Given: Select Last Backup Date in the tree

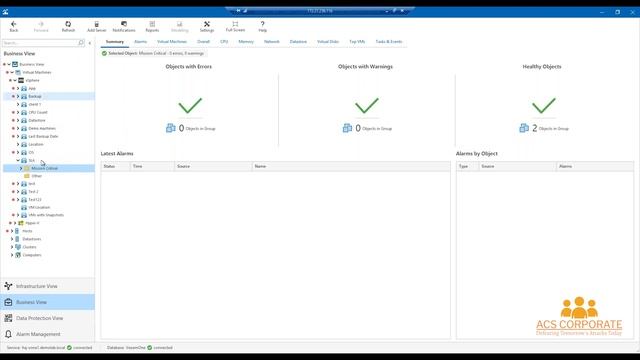Looking at the screenshot, I should (43, 136).
